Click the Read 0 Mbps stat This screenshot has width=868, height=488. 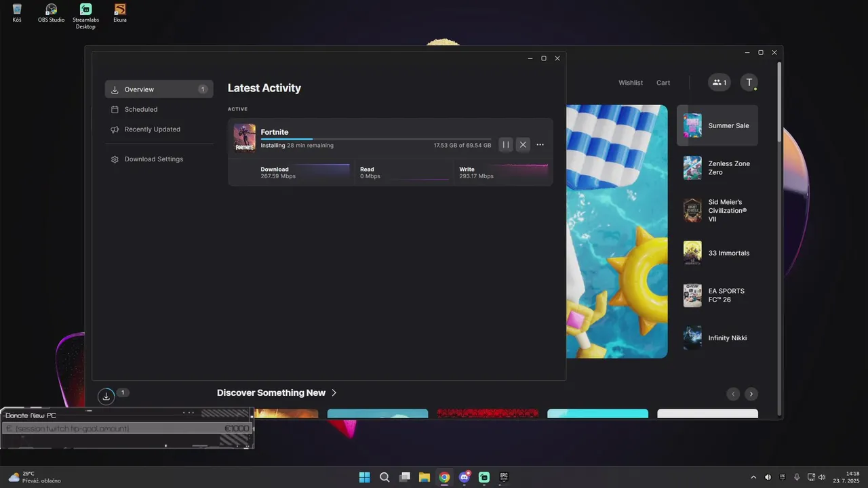click(x=370, y=173)
